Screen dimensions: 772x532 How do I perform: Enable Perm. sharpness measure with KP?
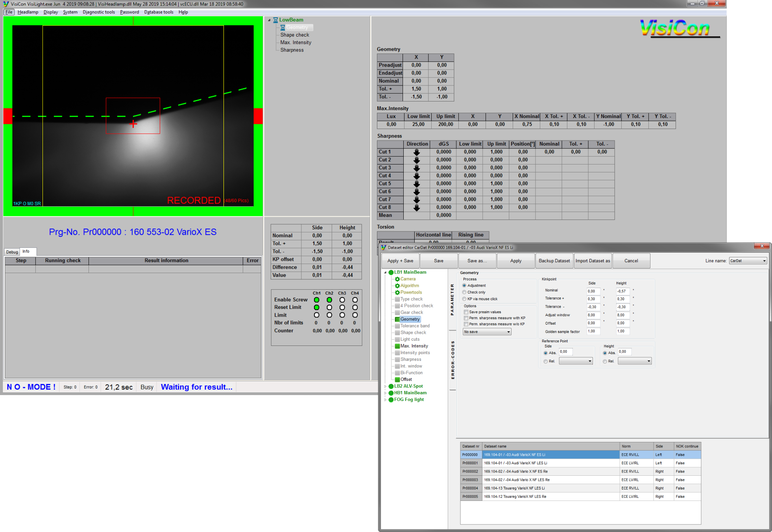[x=466, y=318]
